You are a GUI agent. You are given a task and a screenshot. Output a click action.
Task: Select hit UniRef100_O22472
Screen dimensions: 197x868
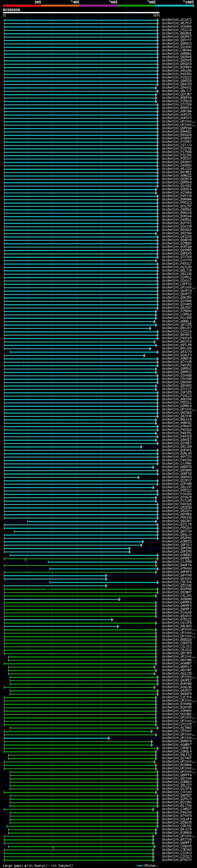pyautogui.click(x=176, y=20)
